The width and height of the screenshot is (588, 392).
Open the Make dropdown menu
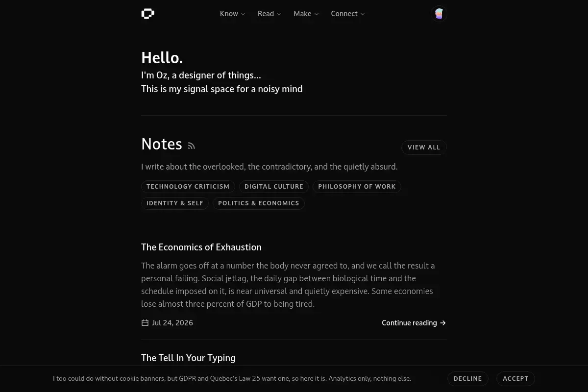point(306,14)
